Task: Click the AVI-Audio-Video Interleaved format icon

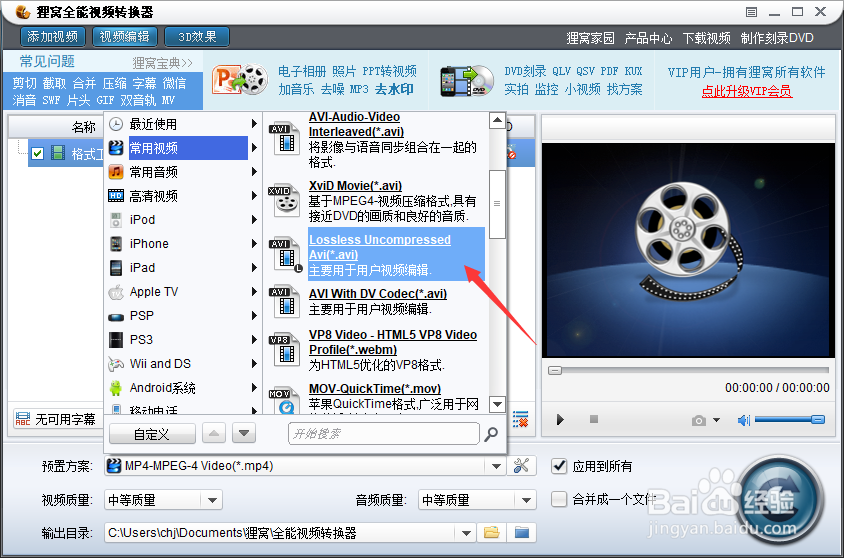Action: pos(284,138)
